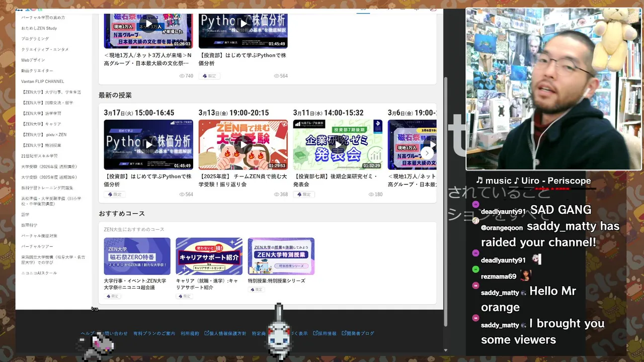Click rezmama69 username in chat overlay
This screenshot has width=644, height=362.
pyautogui.click(x=499, y=277)
